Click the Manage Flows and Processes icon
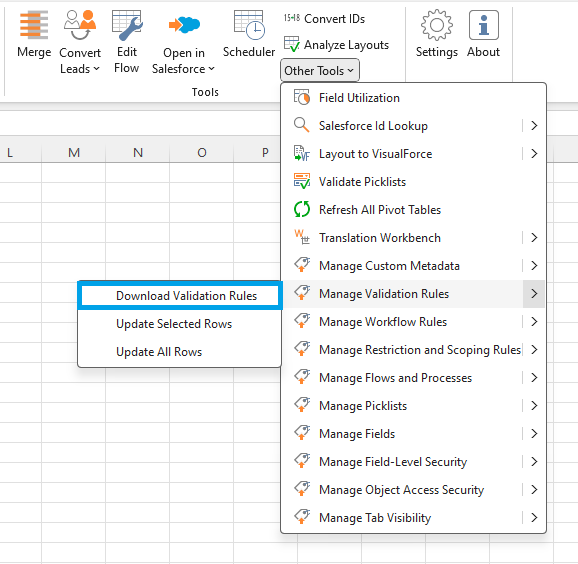 pos(302,377)
